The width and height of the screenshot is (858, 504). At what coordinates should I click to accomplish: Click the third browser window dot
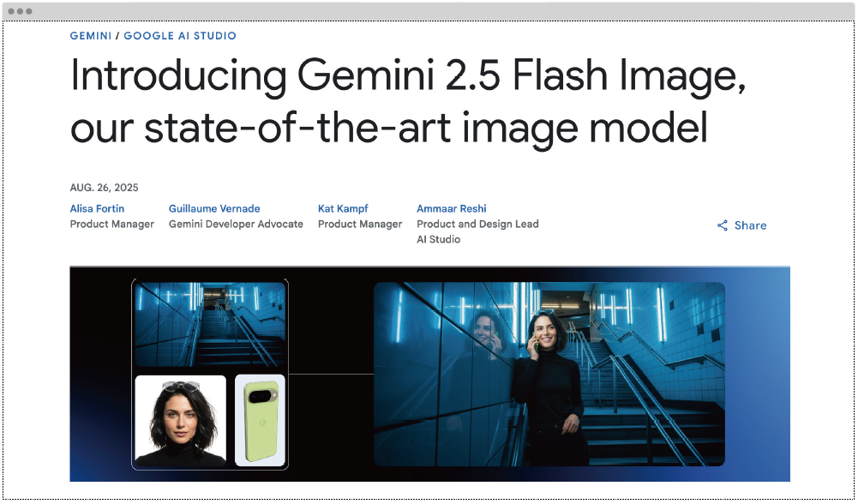(28, 11)
